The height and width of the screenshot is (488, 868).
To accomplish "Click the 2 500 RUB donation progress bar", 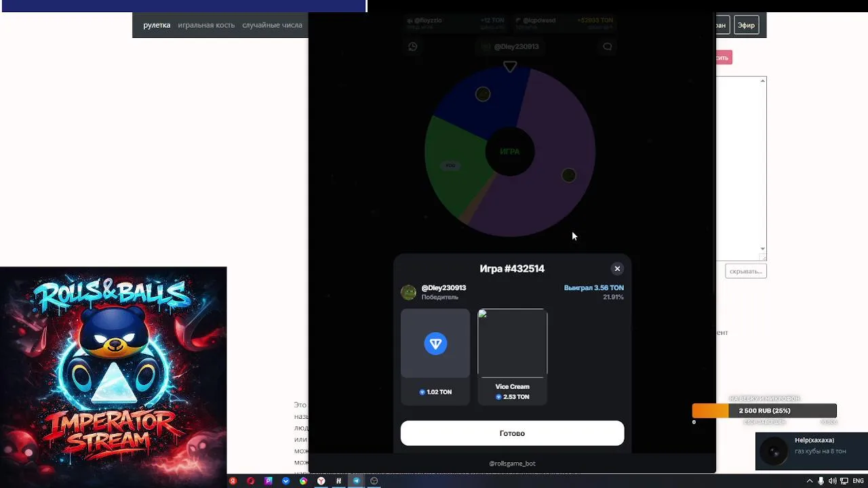I will [x=764, y=411].
